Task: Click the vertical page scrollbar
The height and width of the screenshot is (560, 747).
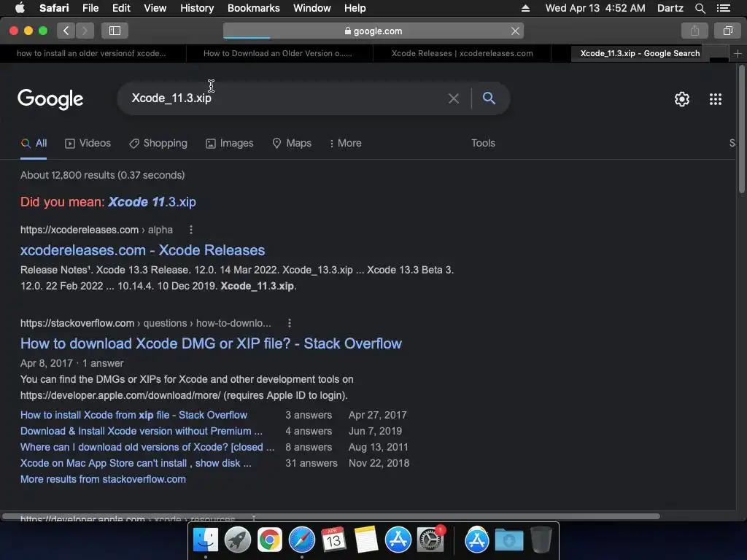Action: tap(741, 130)
